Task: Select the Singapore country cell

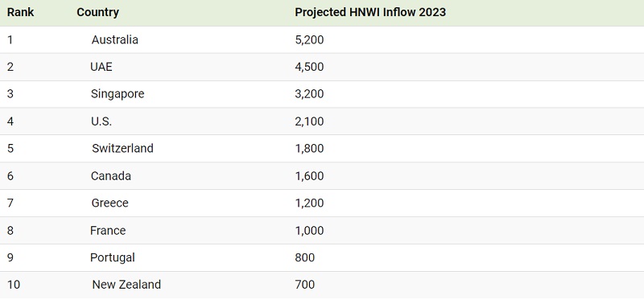Action: [x=118, y=94]
